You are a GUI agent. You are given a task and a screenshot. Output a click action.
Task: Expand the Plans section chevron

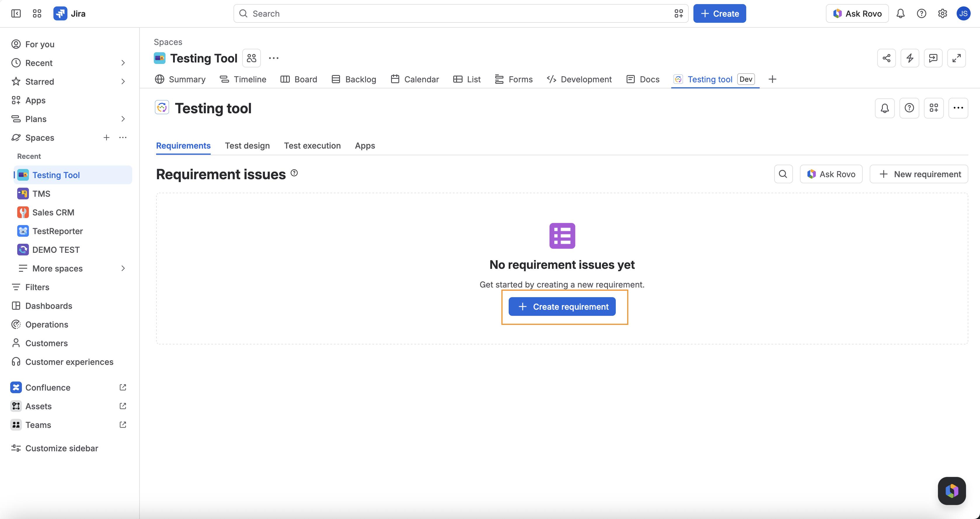click(x=123, y=119)
